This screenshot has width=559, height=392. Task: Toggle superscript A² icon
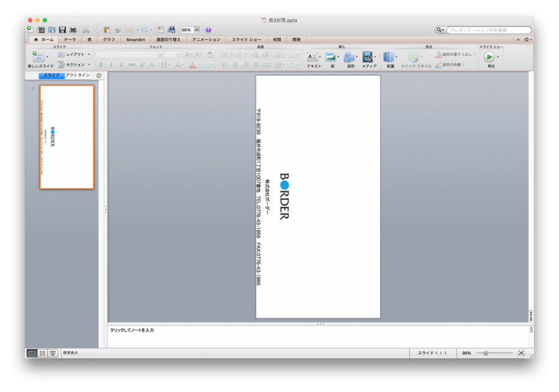(142, 65)
